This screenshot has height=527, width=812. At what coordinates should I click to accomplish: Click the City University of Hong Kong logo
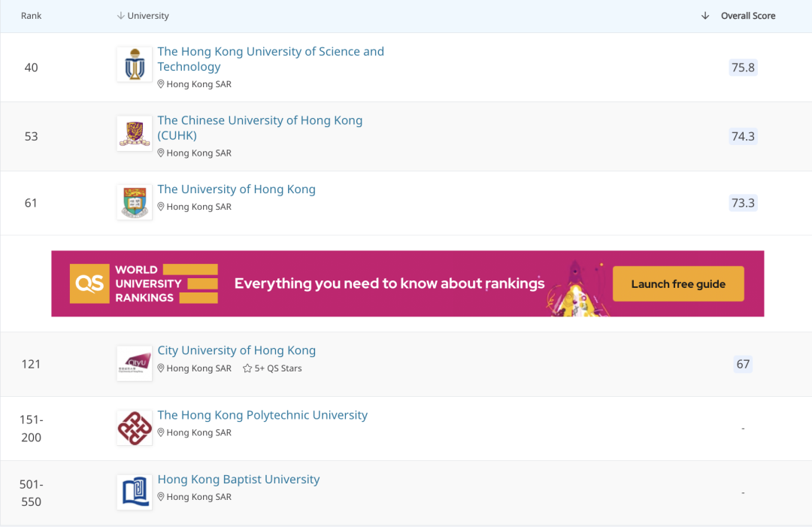135,364
